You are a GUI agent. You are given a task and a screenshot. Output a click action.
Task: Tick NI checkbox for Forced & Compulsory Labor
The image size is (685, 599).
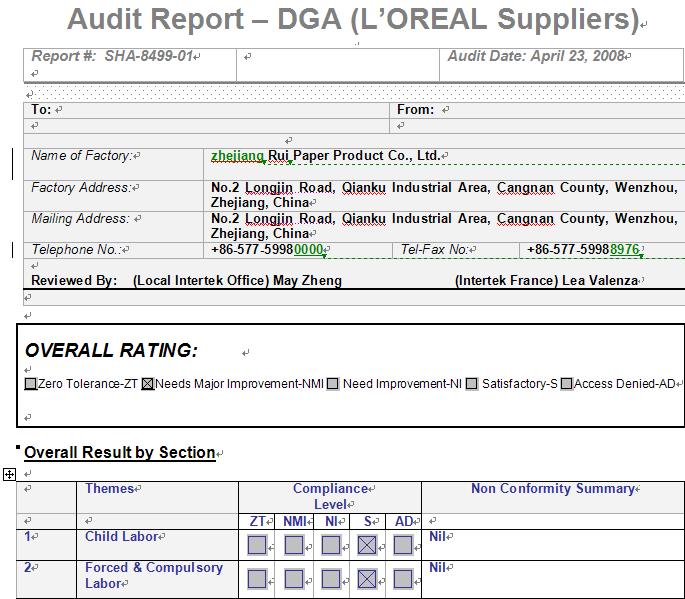coord(331,579)
